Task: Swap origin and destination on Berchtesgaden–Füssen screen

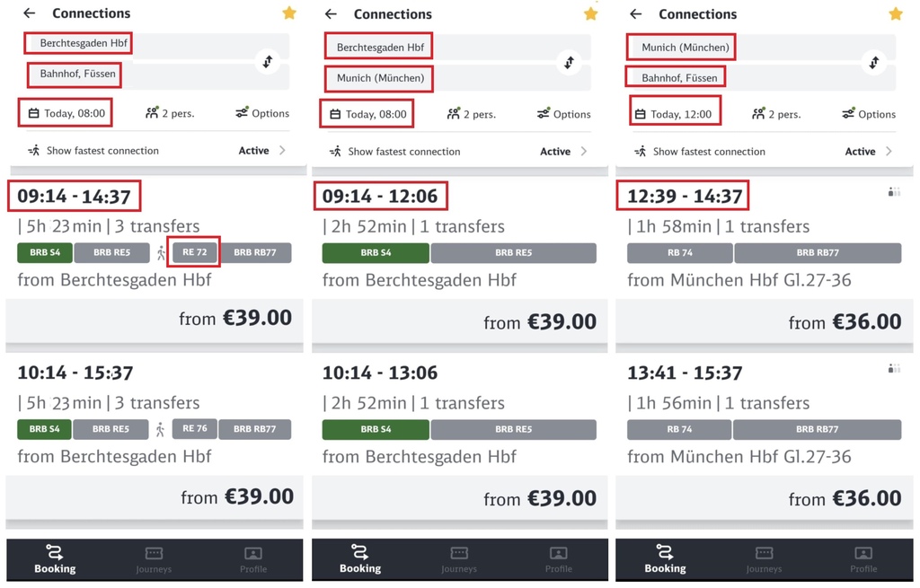Action: coord(268,61)
